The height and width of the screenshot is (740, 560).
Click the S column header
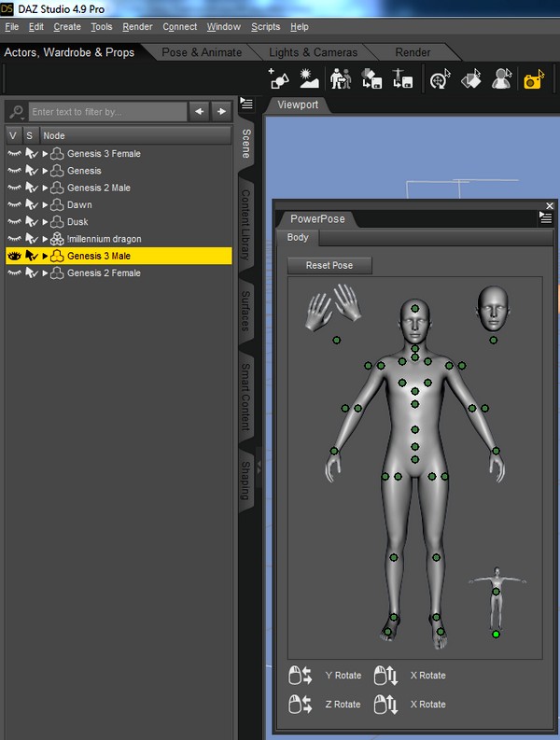coord(30,136)
